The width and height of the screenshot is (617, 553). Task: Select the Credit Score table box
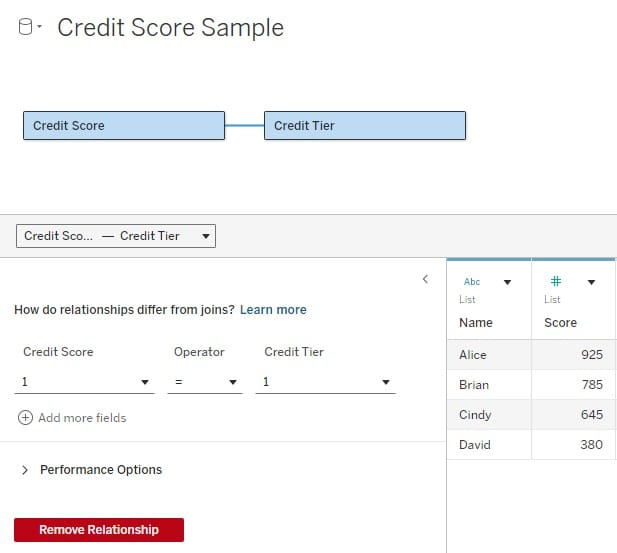124,126
